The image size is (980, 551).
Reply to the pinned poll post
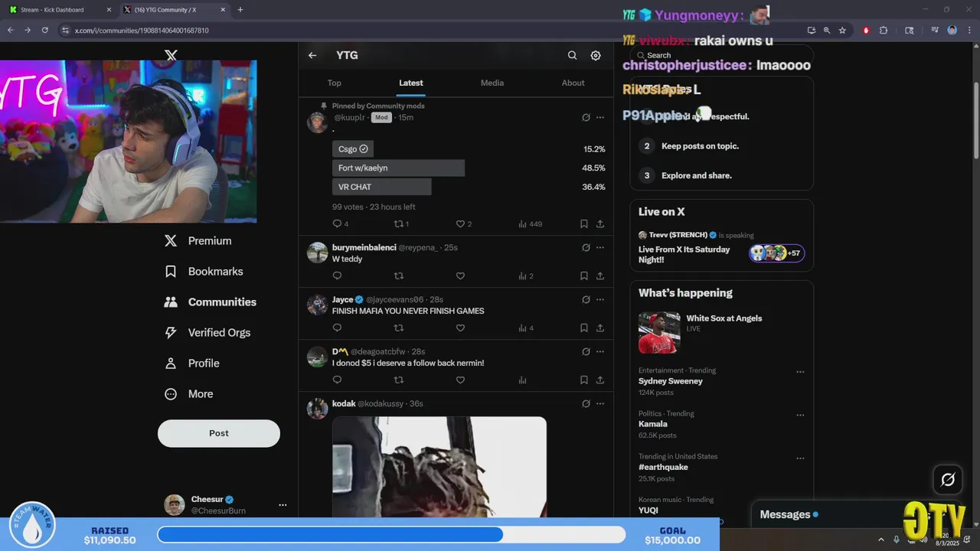point(337,224)
